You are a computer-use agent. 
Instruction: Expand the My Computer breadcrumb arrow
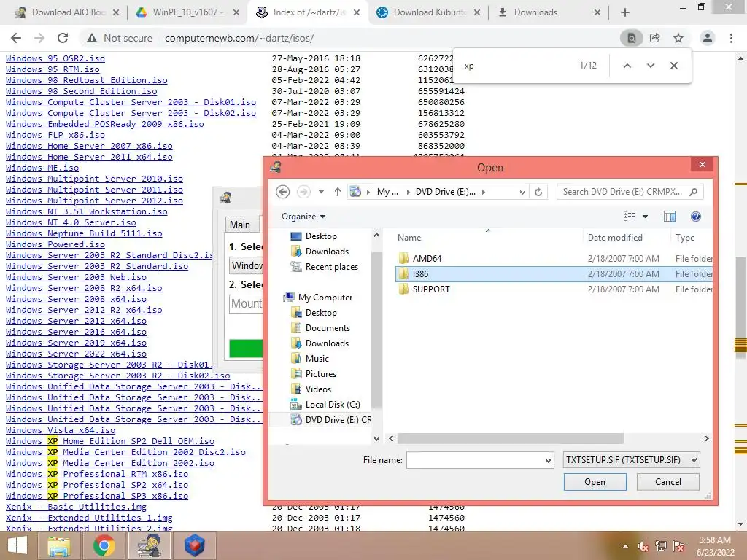pos(409,192)
